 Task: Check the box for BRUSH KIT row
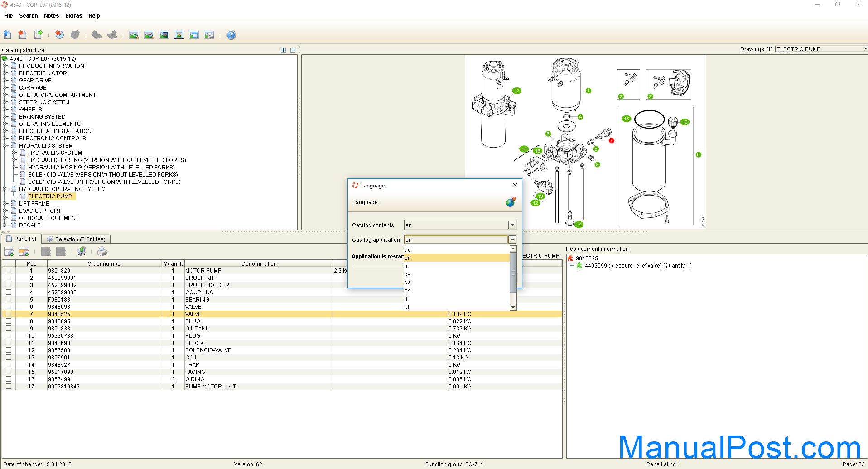point(9,278)
